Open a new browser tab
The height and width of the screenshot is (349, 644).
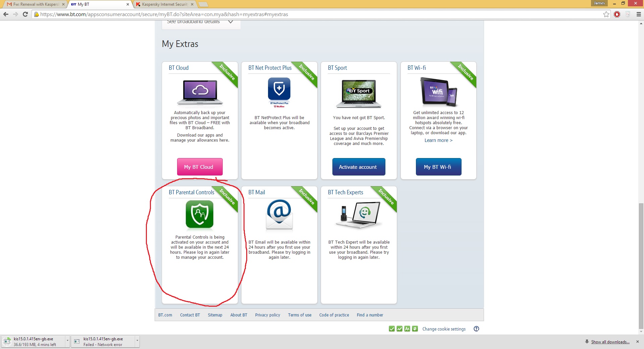pyautogui.click(x=203, y=4)
